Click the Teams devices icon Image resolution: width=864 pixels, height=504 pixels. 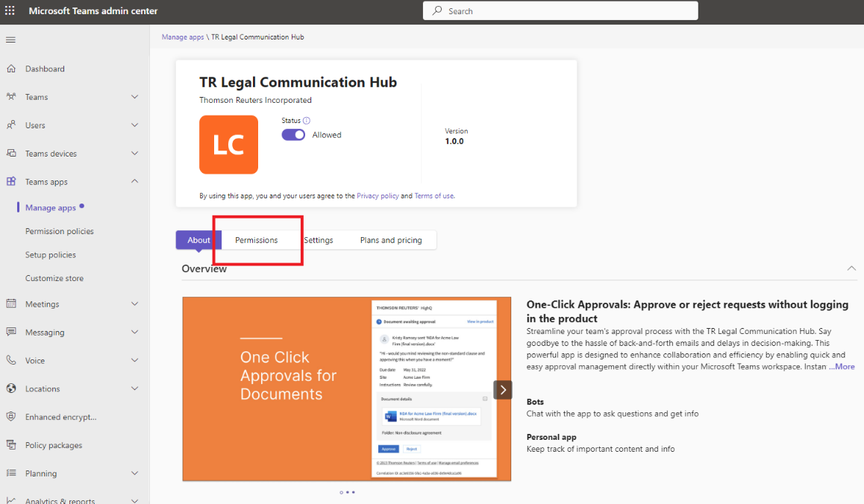[x=11, y=153]
